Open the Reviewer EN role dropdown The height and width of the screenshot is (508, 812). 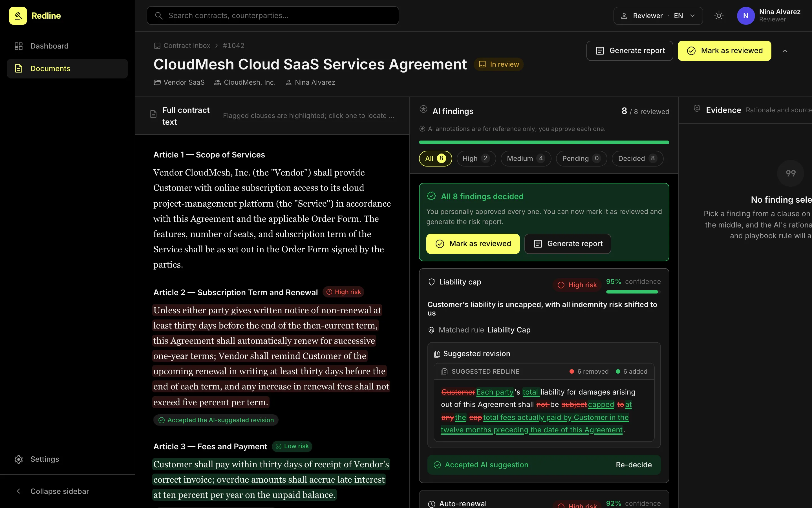click(x=658, y=16)
